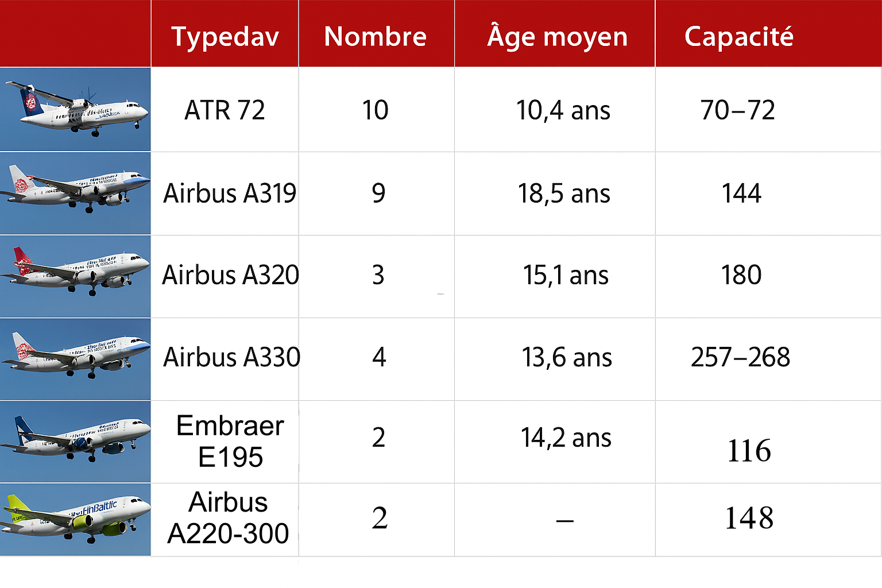This screenshot has height=588, width=882.
Task: Click the 257–268 capacity cell
Action: point(740,357)
